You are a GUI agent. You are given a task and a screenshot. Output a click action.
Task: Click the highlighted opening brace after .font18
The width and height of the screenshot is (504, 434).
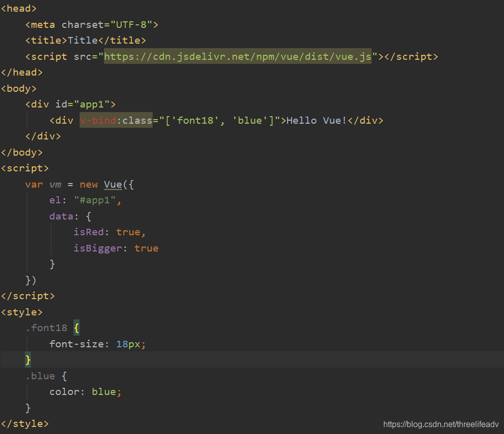[x=77, y=328]
